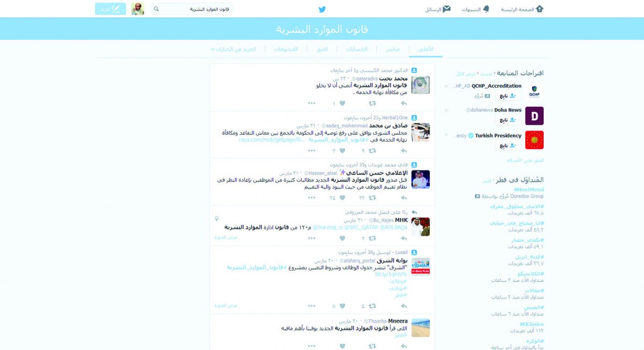
Task: Click العثور على الأصدقاء find friends link
Action: click(525, 160)
